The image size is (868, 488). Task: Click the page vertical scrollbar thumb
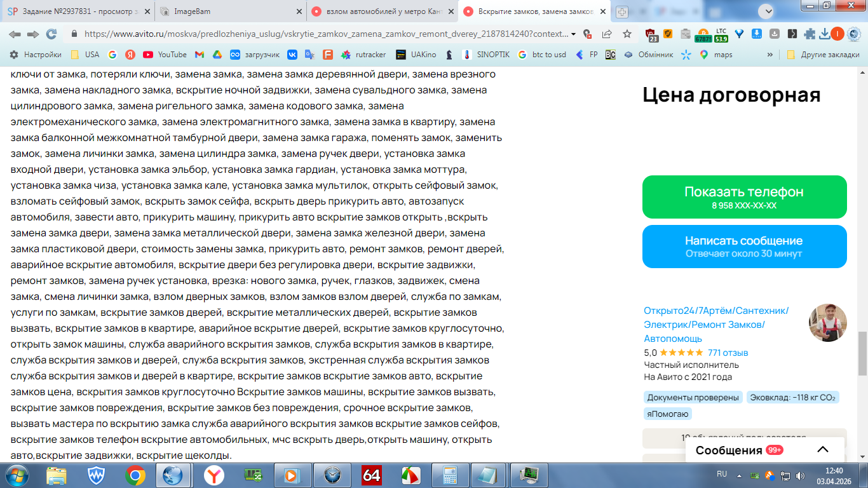(862, 353)
